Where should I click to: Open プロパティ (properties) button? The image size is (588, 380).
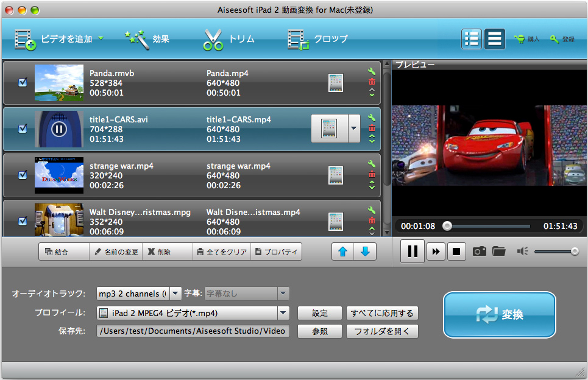276,252
